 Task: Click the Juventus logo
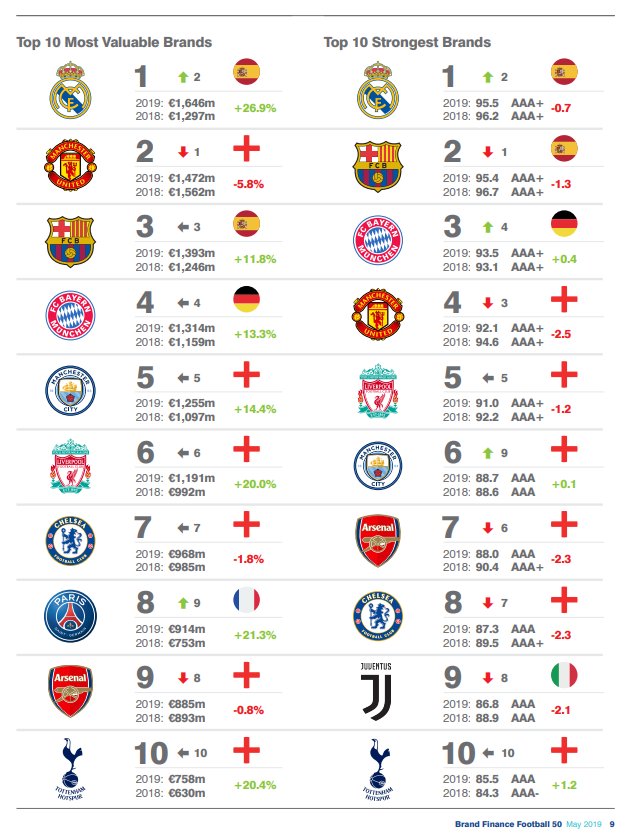click(x=377, y=690)
